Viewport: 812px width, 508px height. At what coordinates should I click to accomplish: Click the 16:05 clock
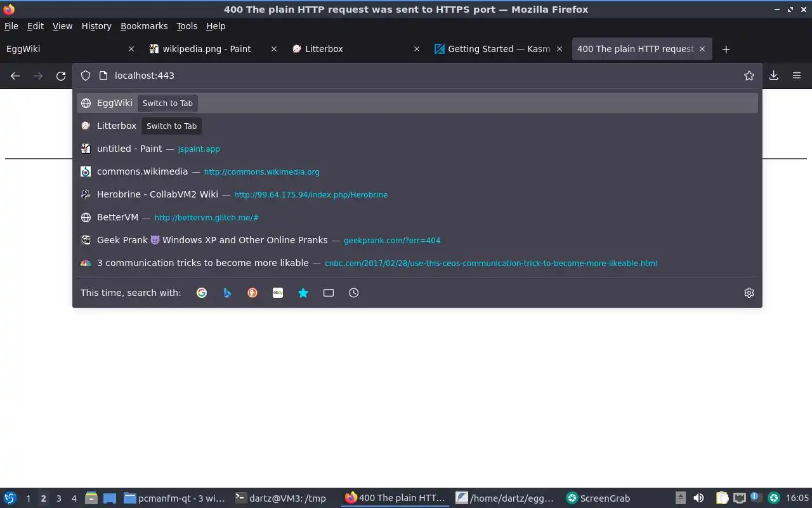[x=797, y=498]
